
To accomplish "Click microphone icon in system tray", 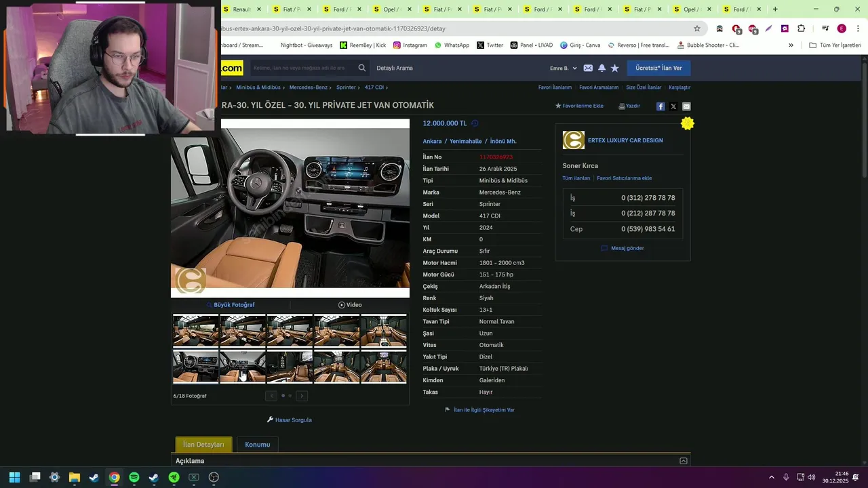I will tap(786, 477).
